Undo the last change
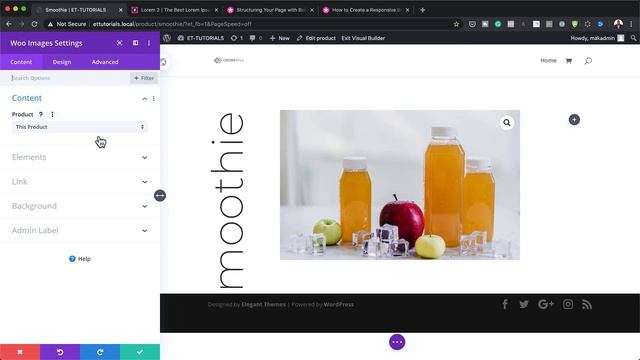Image resolution: width=640 pixels, height=360 pixels. click(60, 352)
